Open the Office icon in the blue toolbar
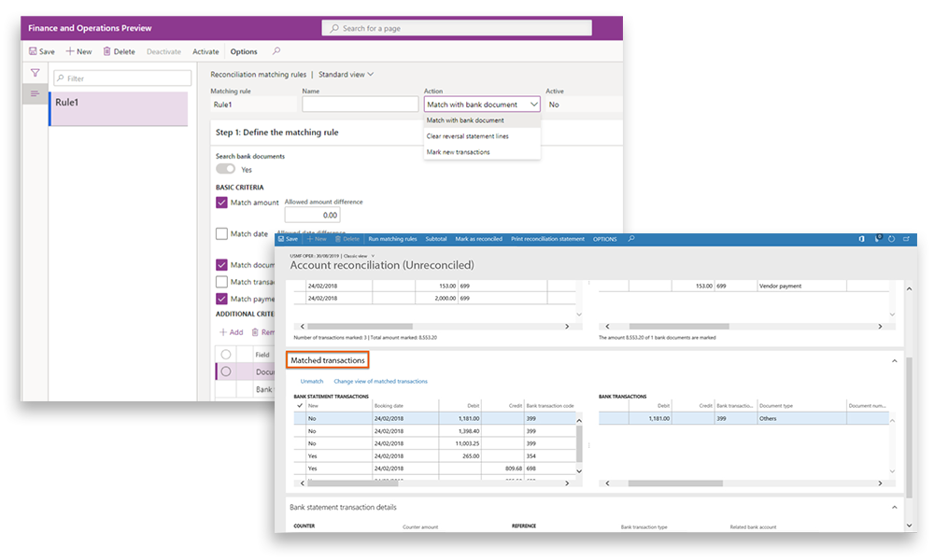934x560 pixels. click(861, 239)
